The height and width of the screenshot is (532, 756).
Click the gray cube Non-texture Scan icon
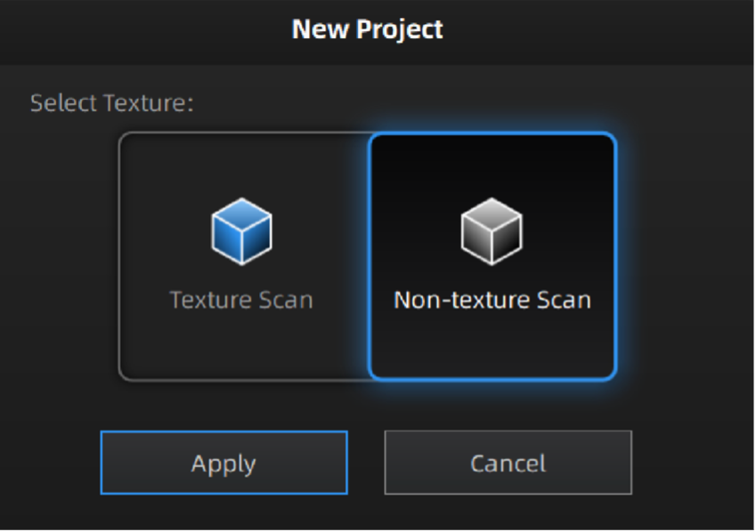pos(492,231)
